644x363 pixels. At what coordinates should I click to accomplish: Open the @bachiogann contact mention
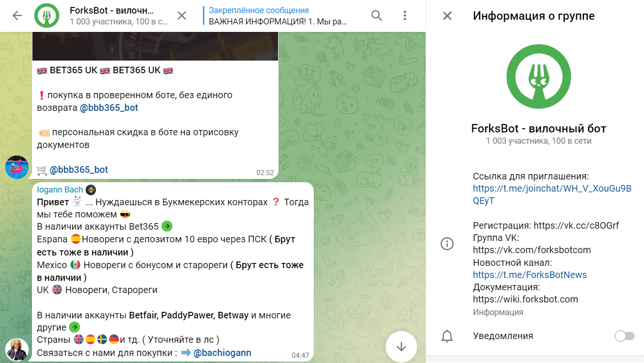(222, 353)
